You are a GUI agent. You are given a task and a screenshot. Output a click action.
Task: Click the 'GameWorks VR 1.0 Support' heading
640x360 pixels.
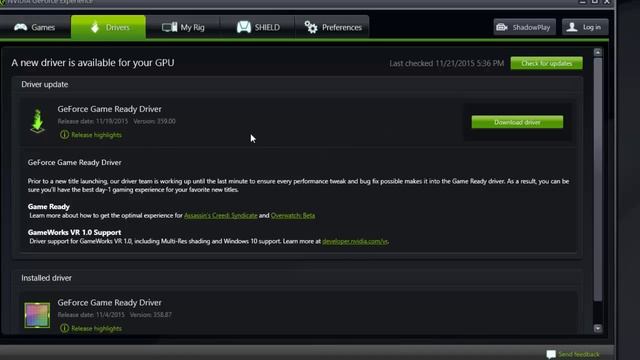74,233
